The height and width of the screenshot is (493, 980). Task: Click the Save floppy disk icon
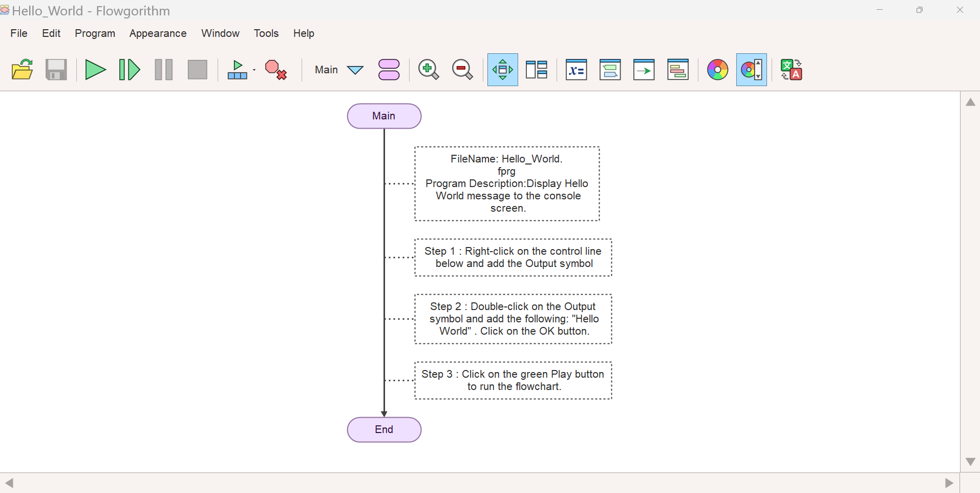pos(56,70)
